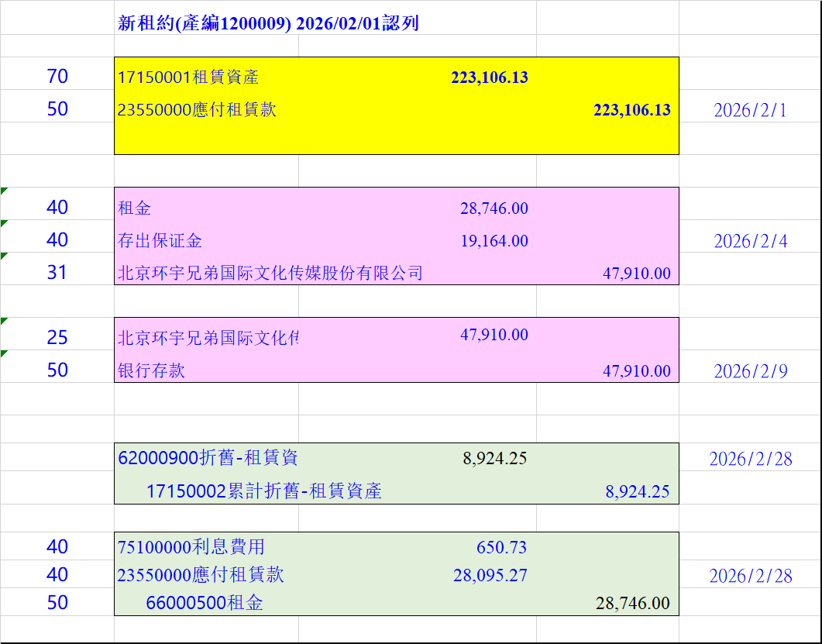Select the 62000900折舊-租賃資 cell
Viewport: 822px width, 644px height.
[208, 458]
